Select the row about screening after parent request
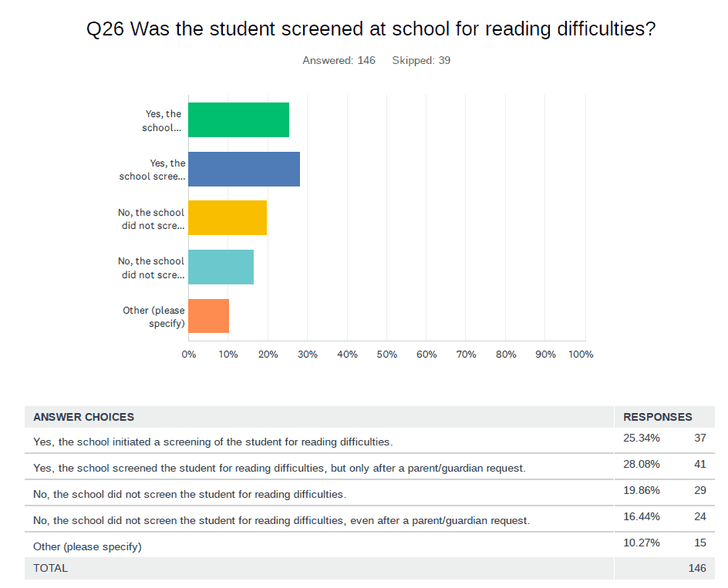This screenshot has width=728, height=588. tap(279, 468)
